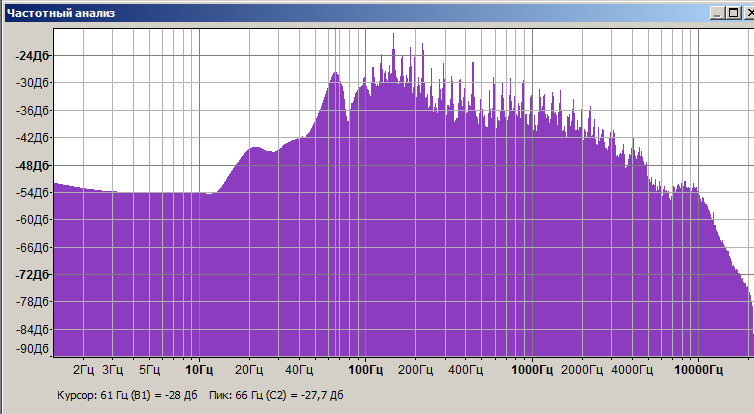This screenshot has width=754, height=414.
Task: Click the -60Дб vertical axis label
Action: (33, 220)
